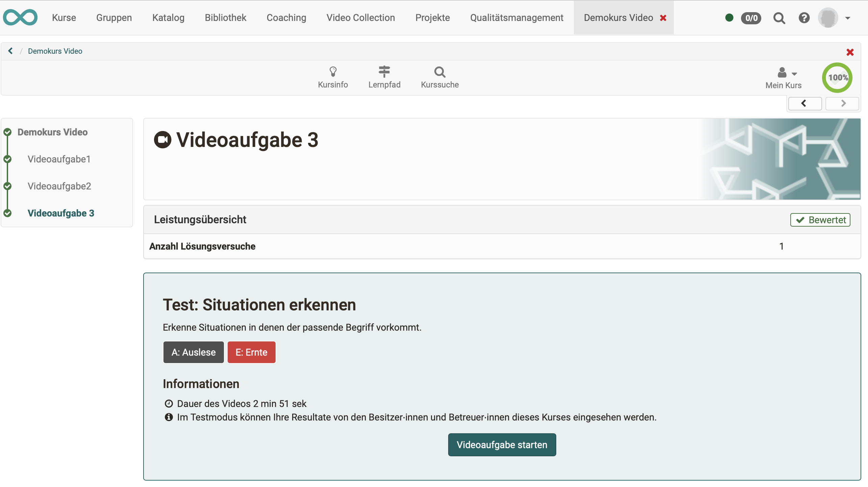The width and height of the screenshot is (868, 487).
Task: Start Kurssuche with the magnifier icon
Action: point(439,77)
